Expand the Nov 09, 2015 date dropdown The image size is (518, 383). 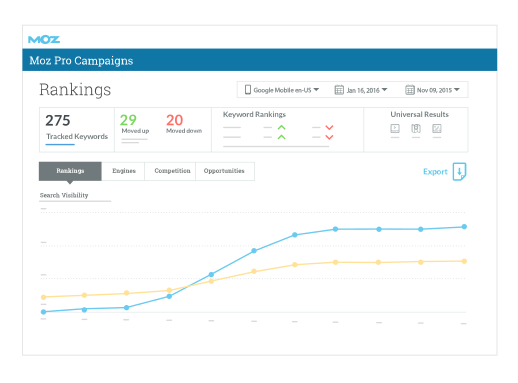pyautogui.click(x=433, y=90)
